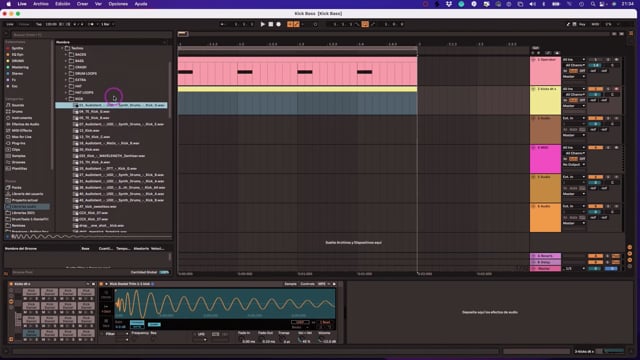Expand the DRUM LOOPS folder
640x360 pixels.
tap(66, 73)
